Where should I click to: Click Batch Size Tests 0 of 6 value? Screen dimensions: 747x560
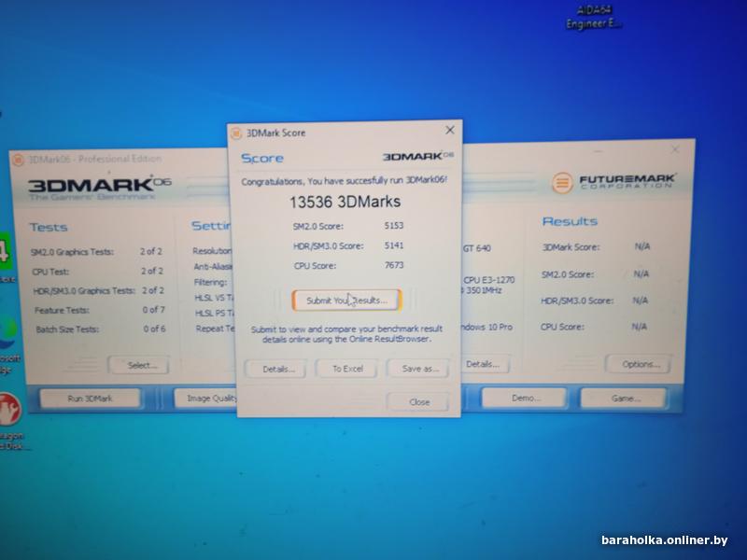(155, 329)
